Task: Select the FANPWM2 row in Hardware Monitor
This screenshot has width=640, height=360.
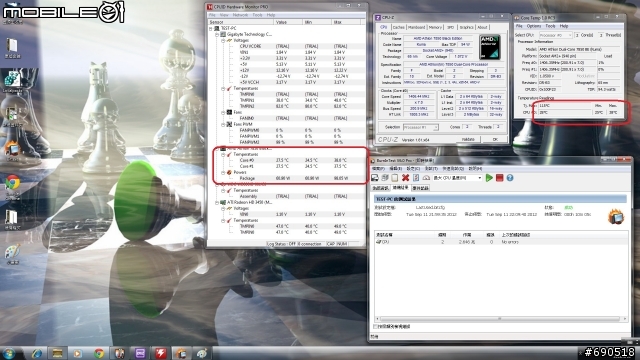Action: 287,142
